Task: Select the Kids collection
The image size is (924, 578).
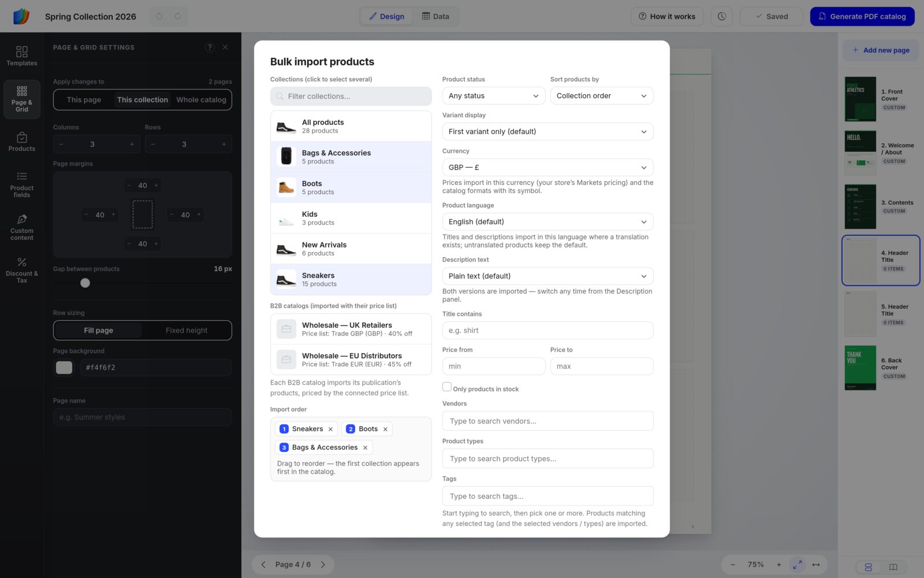Action: click(351, 218)
